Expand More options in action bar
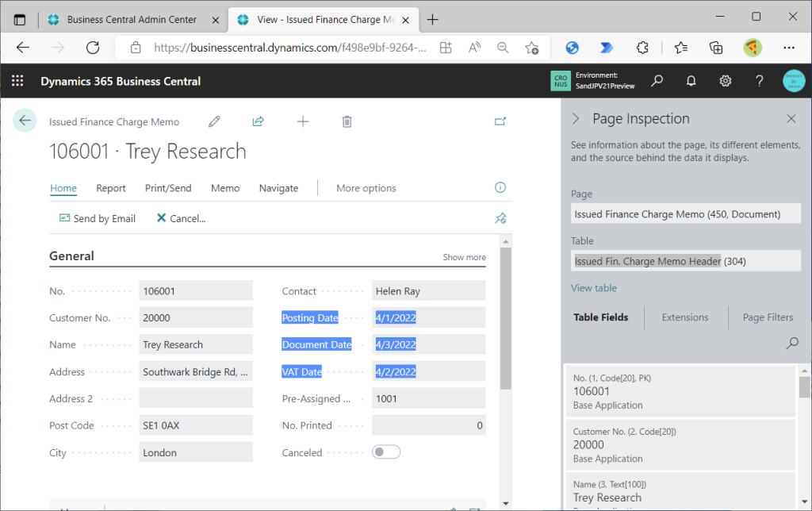The width and height of the screenshot is (812, 511). pos(366,188)
